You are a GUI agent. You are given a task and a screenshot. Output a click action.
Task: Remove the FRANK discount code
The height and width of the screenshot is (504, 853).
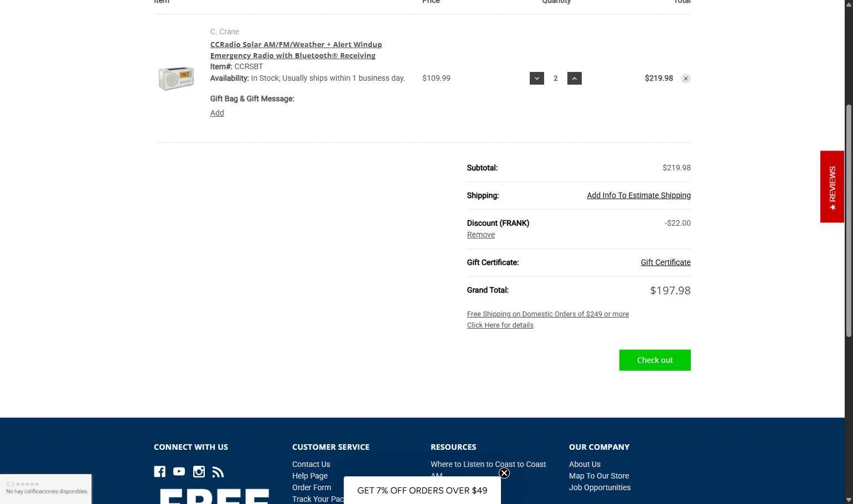click(481, 235)
